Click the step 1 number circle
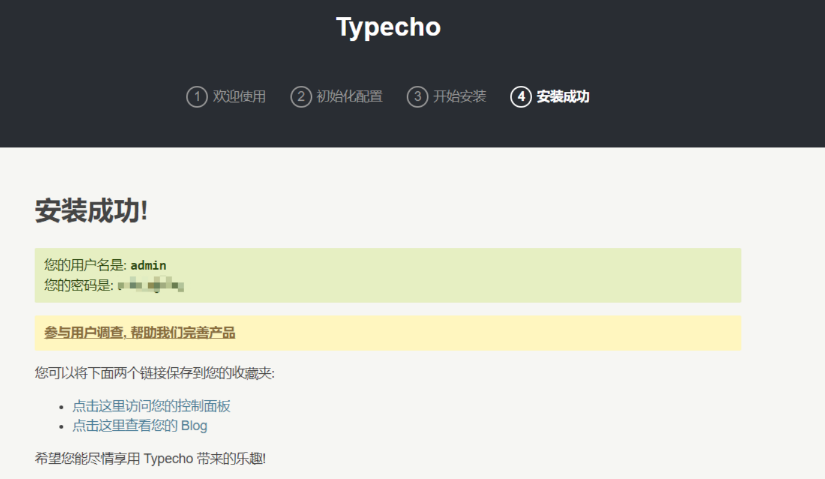The width and height of the screenshot is (825, 479). point(196,97)
